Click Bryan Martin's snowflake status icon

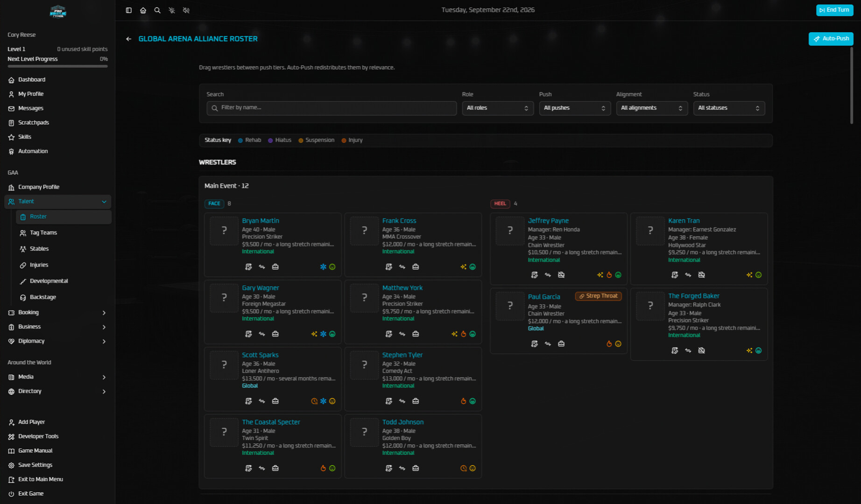tap(323, 267)
